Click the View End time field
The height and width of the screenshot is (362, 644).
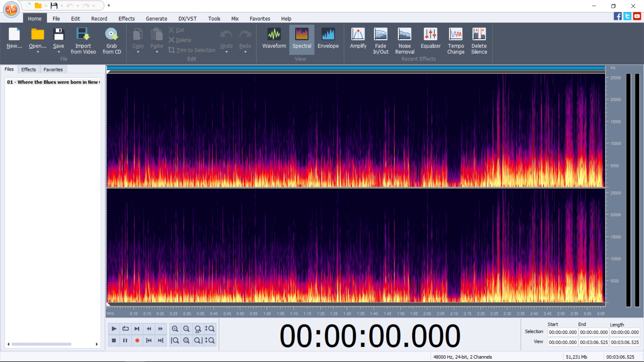tap(594, 342)
